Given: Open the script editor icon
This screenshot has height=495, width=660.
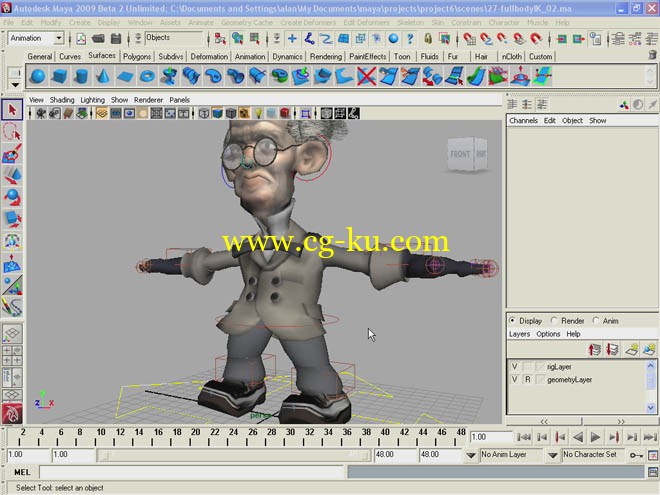Looking at the screenshot, I should pyautogui.click(x=653, y=472).
